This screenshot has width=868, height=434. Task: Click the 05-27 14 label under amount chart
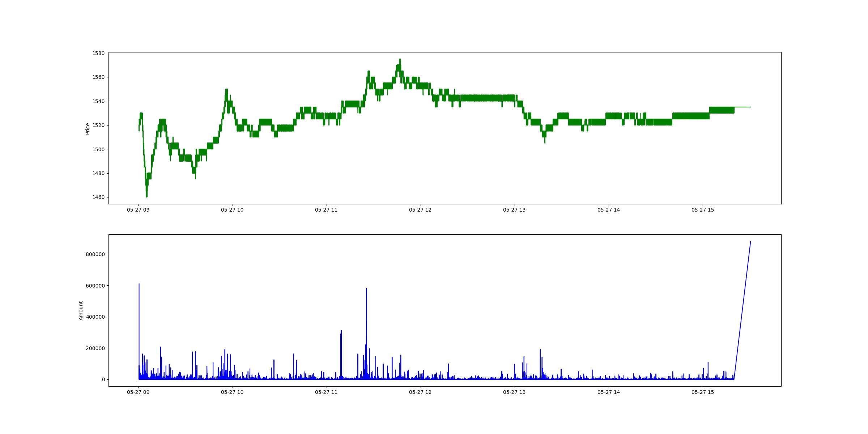tap(609, 392)
